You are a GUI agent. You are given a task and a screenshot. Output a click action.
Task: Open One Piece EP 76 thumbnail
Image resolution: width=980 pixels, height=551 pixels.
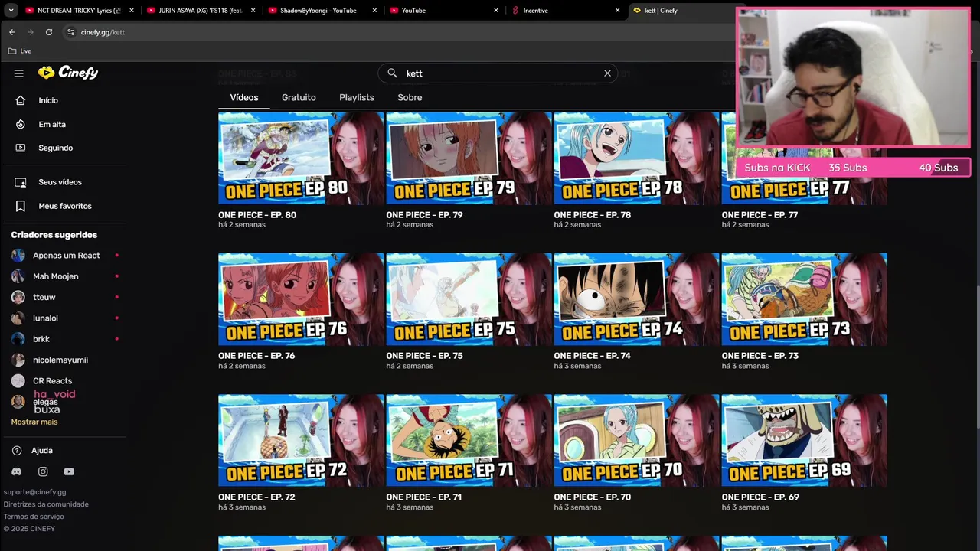pyautogui.click(x=301, y=299)
